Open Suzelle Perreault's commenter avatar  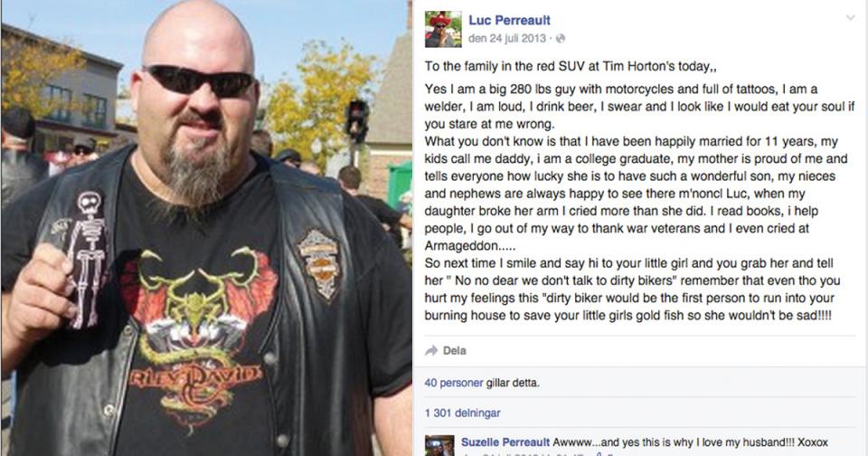(x=439, y=445)
